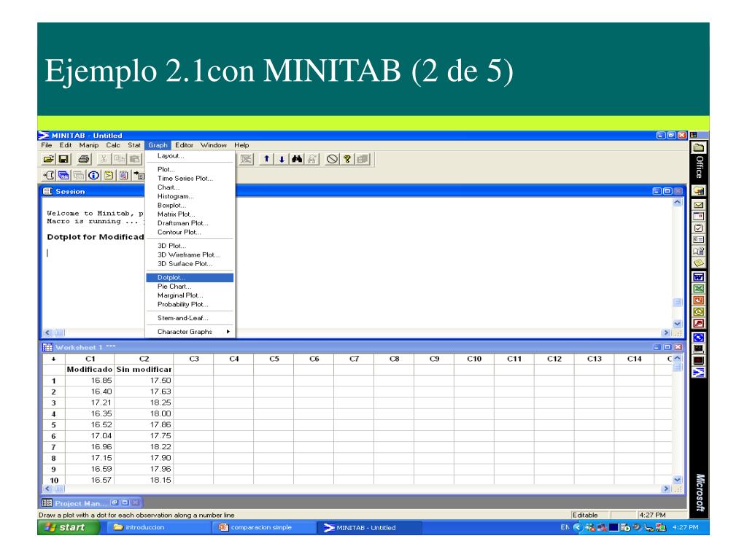Select Probability Plot... menu entry
Viewport: 747px width, 560px height.
click(190, 304)
